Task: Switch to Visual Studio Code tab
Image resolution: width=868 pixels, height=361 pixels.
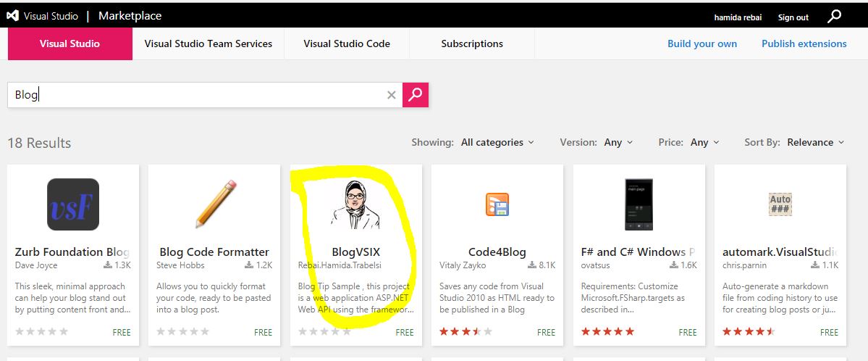Action: tap(347, 43)
